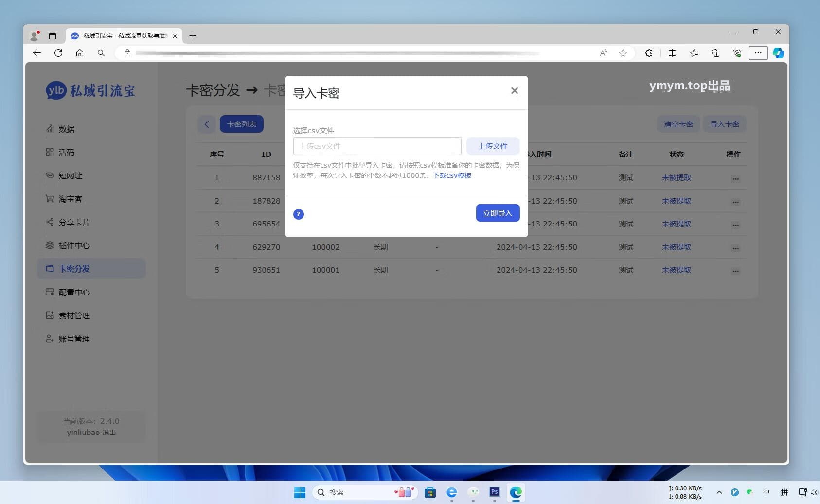The height and width of the screenshot is (504, 820).
Task: Open browser Settings and more ellipsis
Action: pos(758,53)
